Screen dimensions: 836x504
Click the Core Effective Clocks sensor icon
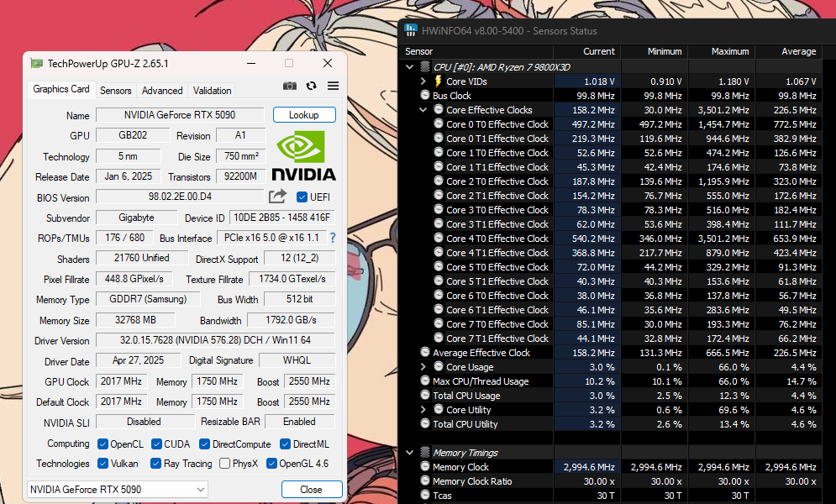tap(439, 109)
